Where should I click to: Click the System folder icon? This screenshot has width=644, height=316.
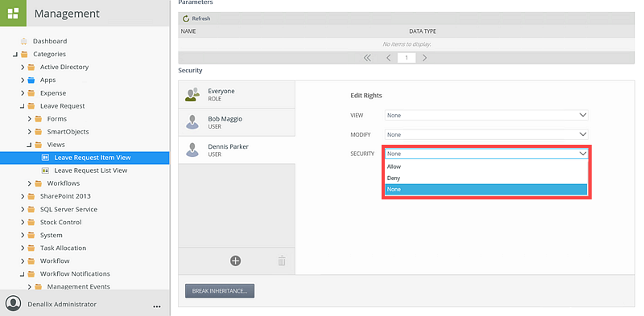coord(31,235)
